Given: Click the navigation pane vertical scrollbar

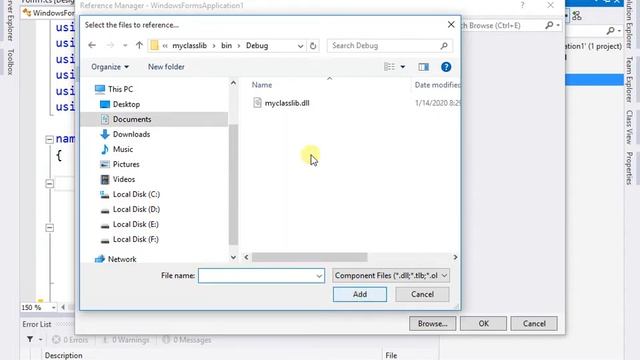Looking at the screenshot, I should click(x=233, y=184).
